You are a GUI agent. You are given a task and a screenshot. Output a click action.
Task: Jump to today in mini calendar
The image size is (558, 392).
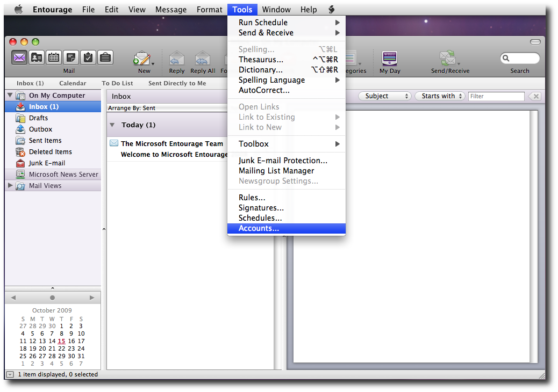pos(52,298)
